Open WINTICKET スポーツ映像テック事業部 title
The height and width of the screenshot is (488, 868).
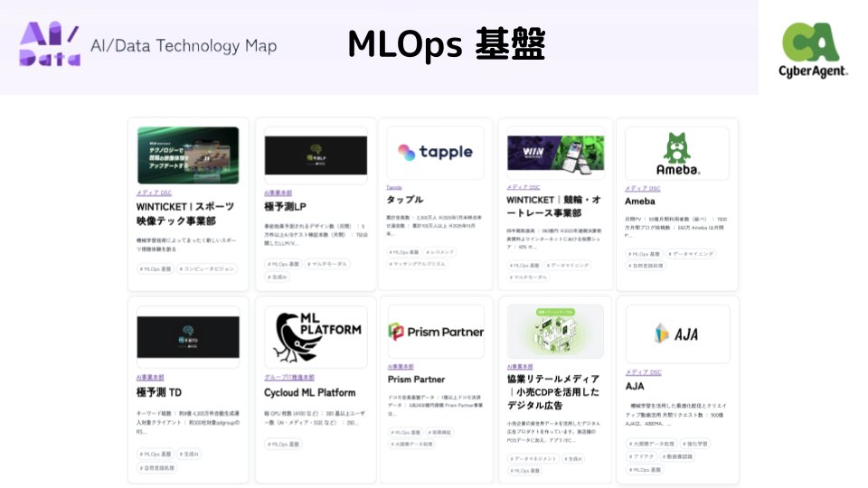185,213
